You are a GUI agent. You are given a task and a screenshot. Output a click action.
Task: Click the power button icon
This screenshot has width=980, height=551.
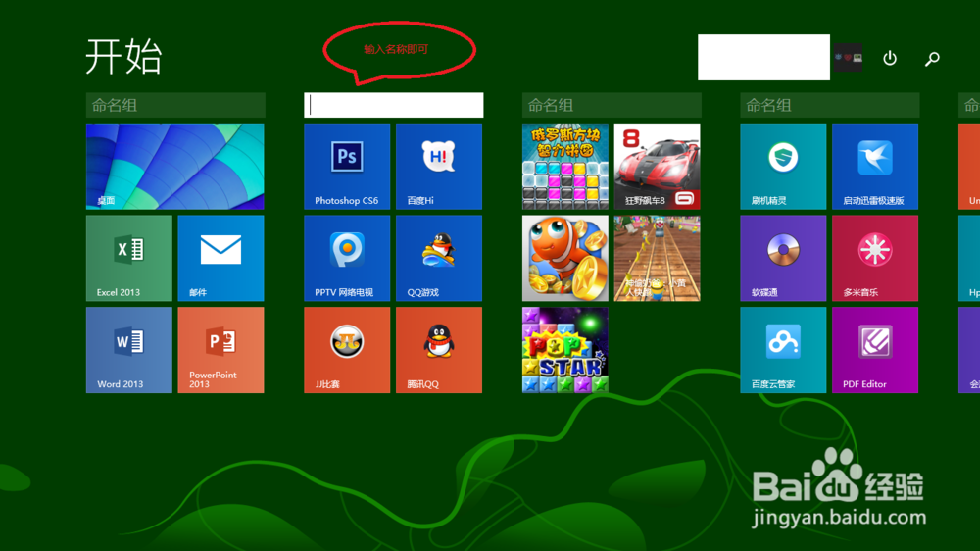(x=890, y=58)
